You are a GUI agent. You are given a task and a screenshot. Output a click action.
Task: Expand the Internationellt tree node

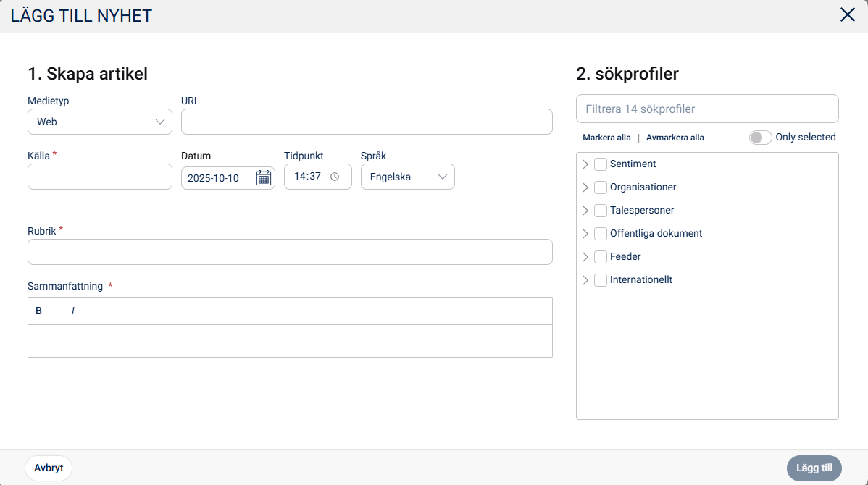585,280
